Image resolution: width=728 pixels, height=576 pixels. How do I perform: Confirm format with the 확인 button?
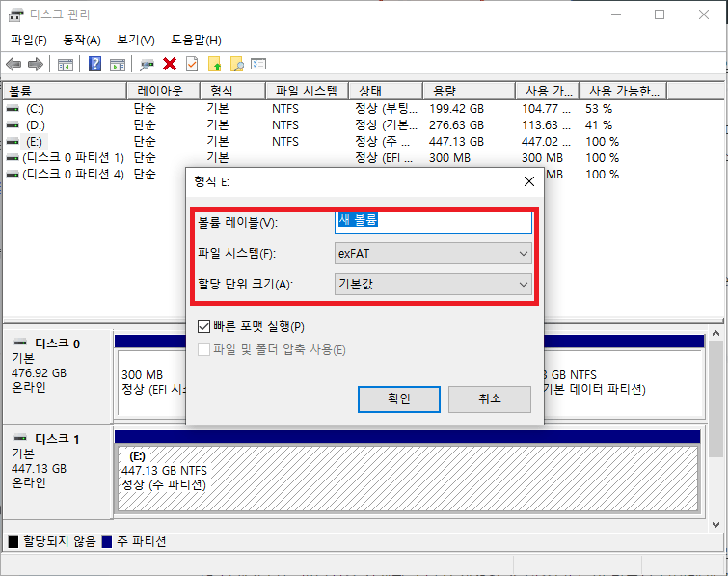click(399, 399)
